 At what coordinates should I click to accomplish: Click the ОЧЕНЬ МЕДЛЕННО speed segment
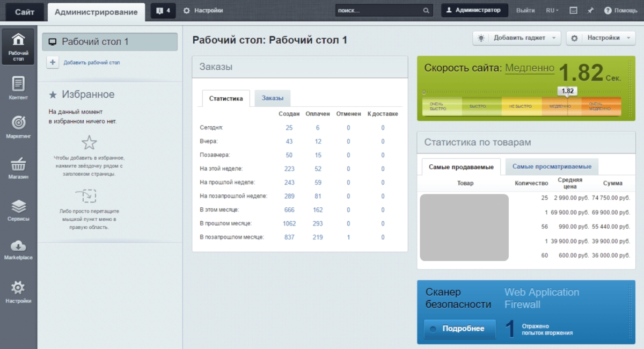pyautogui.click(x=601, y=106)
